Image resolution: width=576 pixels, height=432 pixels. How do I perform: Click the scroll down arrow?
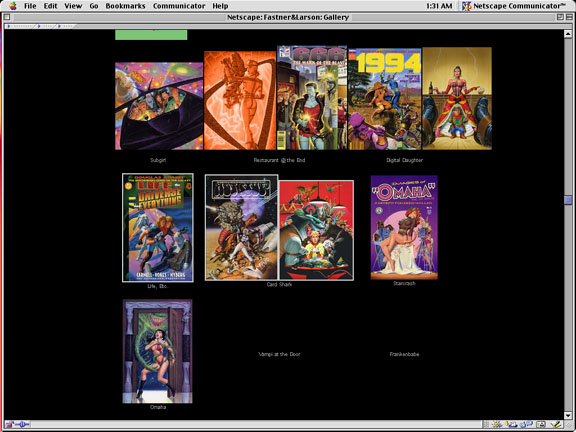pyautogui.click(x=568, y=415)
